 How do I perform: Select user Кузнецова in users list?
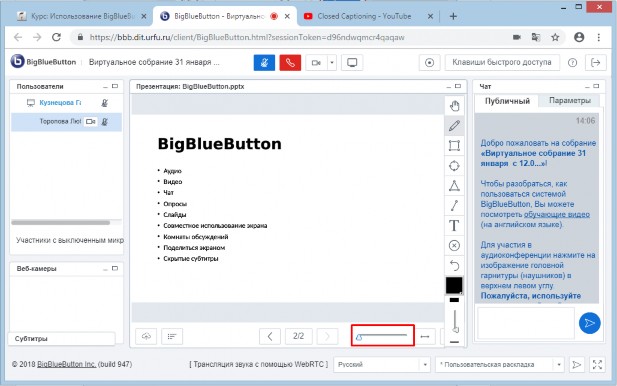(60, 103)
